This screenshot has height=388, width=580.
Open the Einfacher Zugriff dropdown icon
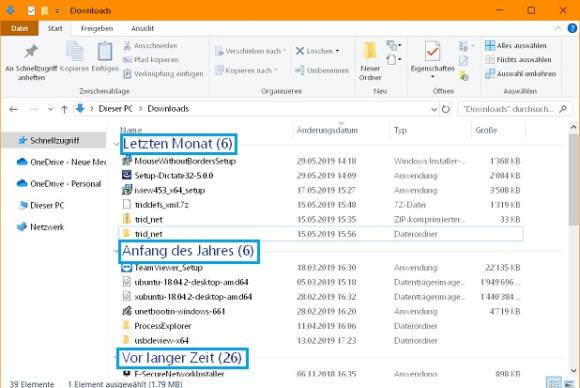pos(394,59)
